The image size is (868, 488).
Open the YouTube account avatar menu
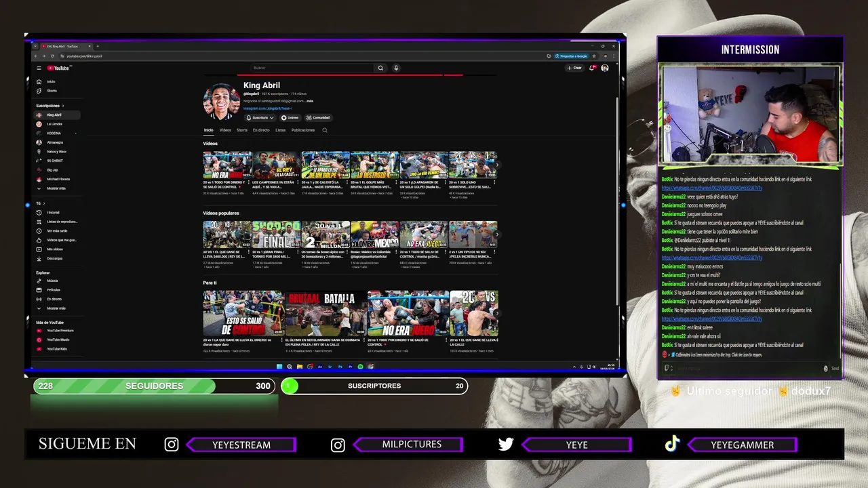point(605,68)
